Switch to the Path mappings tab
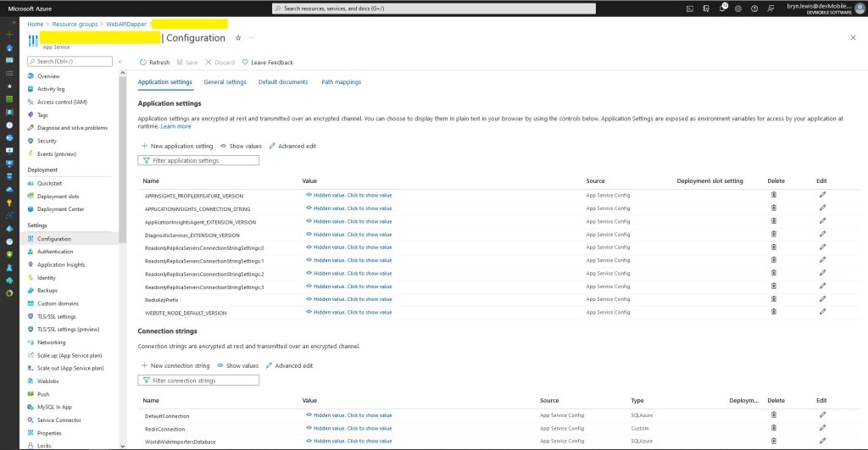Image resolution: width=868 pixels, height=450 pixels. 341,82
